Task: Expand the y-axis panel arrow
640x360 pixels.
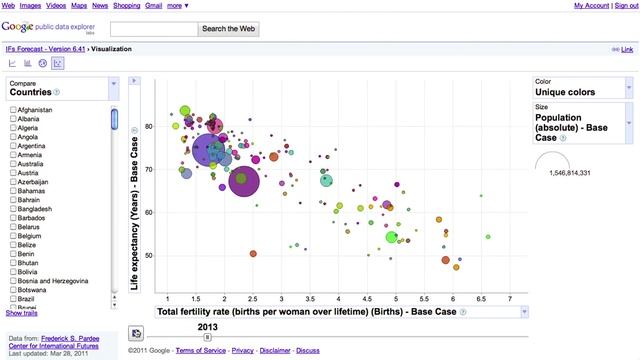Action: click(134, 81)
